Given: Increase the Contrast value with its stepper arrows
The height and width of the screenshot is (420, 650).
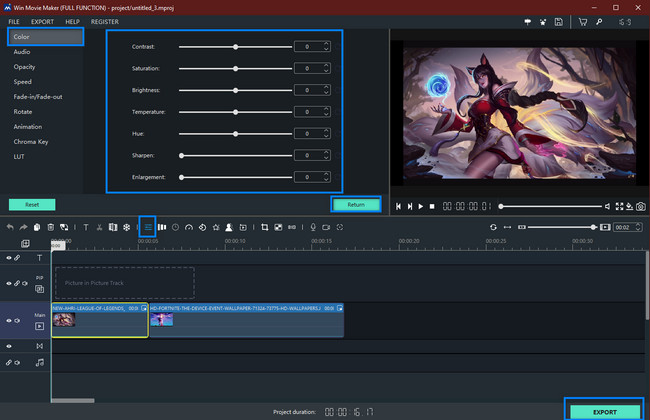Looking at the screenshot, I should pyautogui.click(x=326, y=44).
